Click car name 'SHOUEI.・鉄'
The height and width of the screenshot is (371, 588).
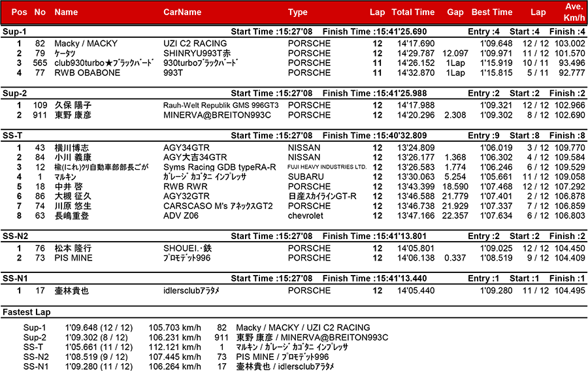pos(188,248)
